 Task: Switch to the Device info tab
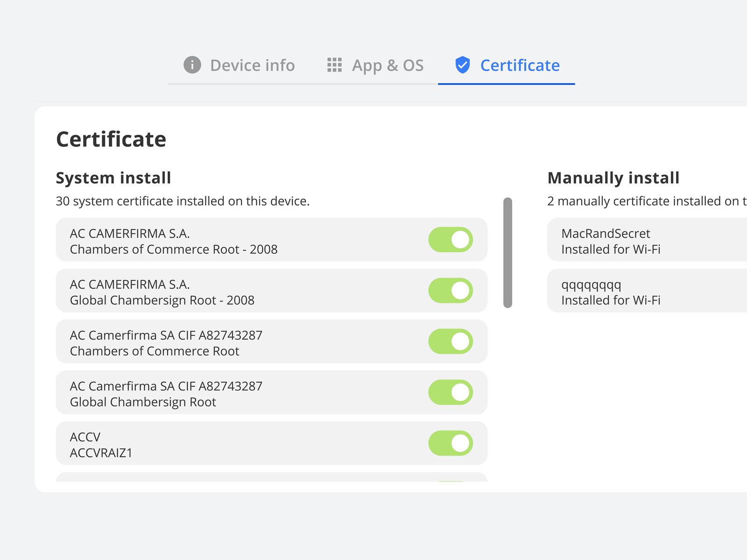pyautogui.click(x=252, y=65)
